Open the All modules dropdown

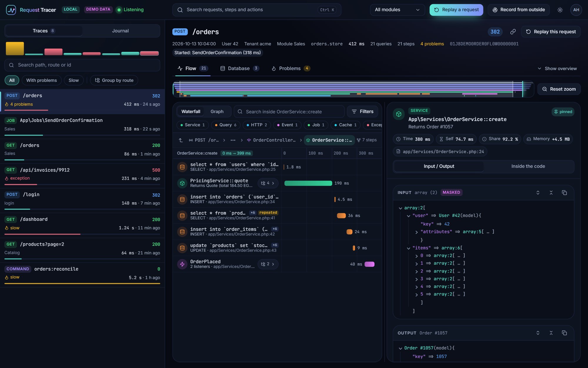[397, 10]
